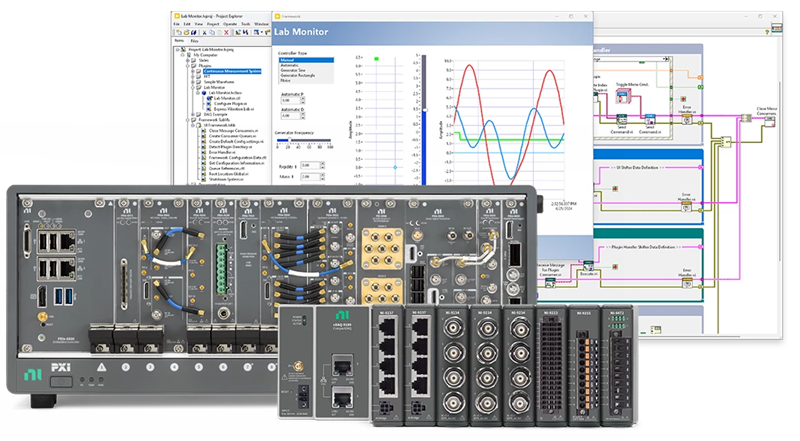Click the Paste toolbar icon in Project Explorer

219,32
